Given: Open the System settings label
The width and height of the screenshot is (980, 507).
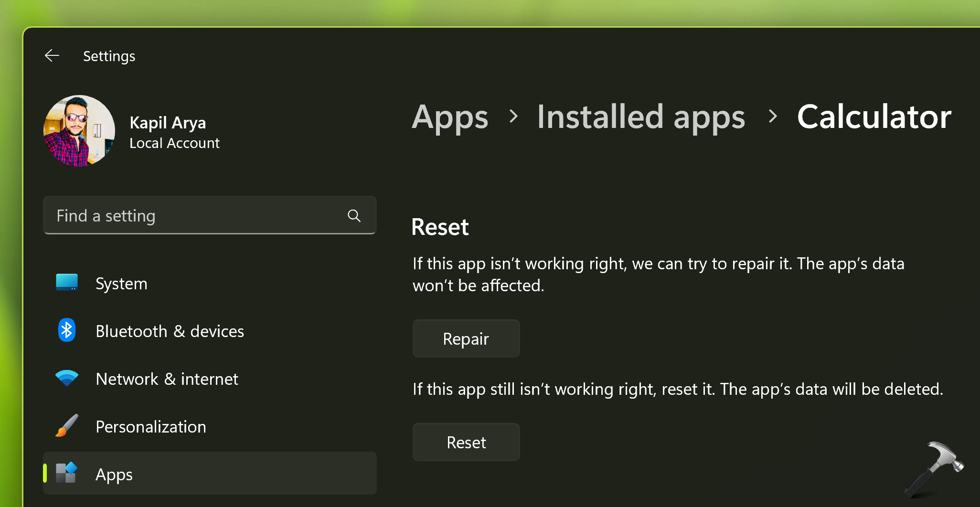Looking at the screenshot, I should [121, 284].
